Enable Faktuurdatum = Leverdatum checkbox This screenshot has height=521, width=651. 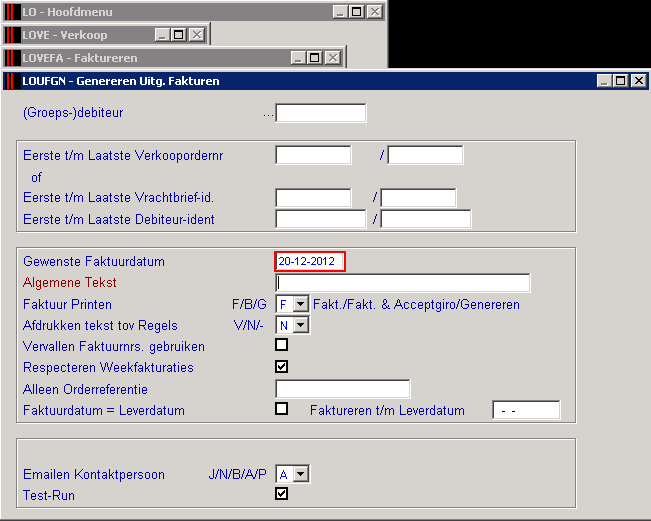click(x=281, y=408)
